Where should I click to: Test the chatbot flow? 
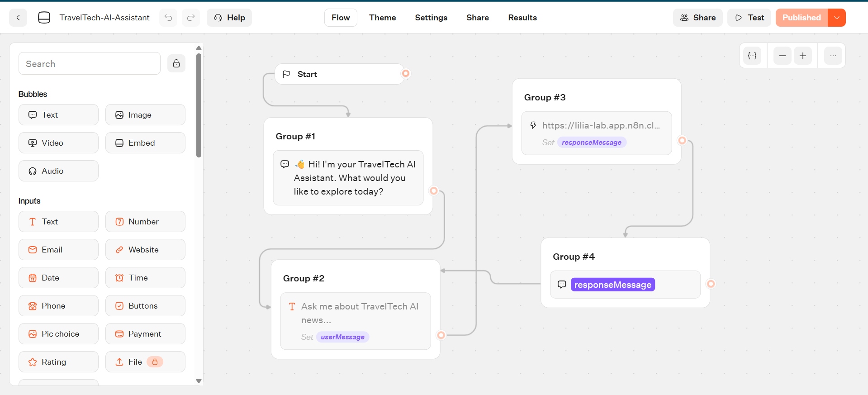[749, 18]
